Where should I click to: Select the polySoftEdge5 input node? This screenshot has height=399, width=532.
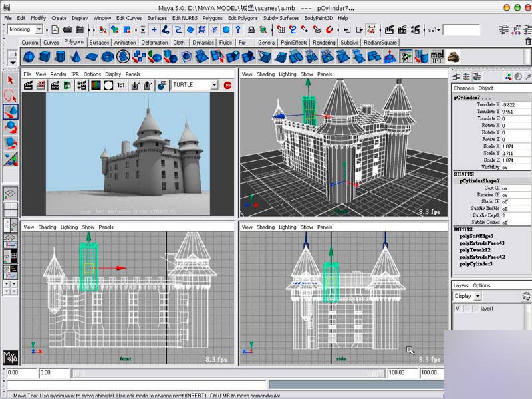coord(476,236)
